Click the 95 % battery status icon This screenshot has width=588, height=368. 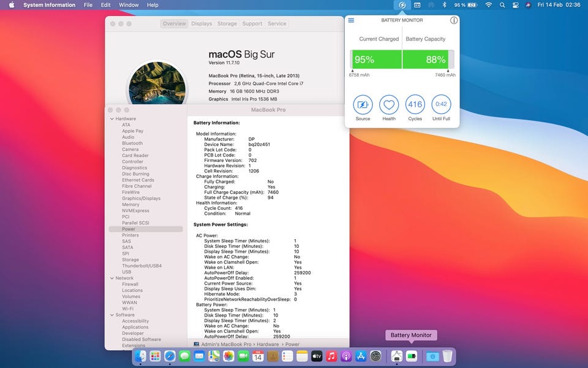(x=465, y=5)
